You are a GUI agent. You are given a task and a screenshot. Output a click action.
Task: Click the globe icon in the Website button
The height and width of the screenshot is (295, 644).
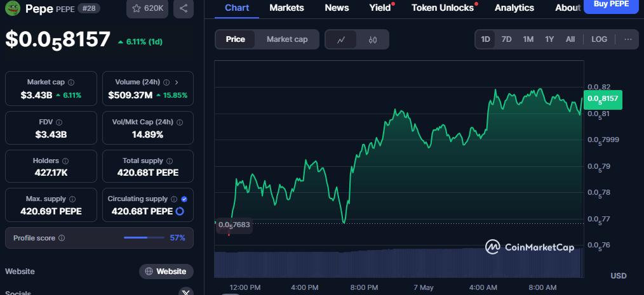149,271
